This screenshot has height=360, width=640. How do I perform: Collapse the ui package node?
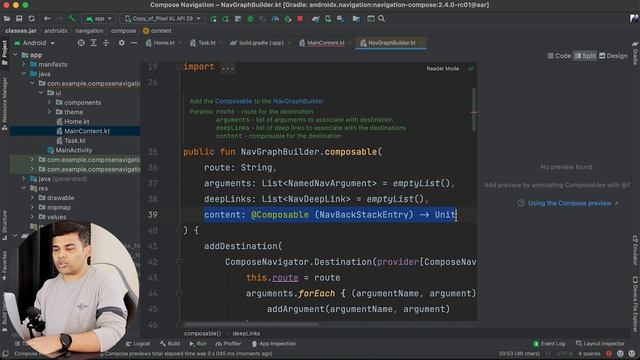(x=41, y=93)
